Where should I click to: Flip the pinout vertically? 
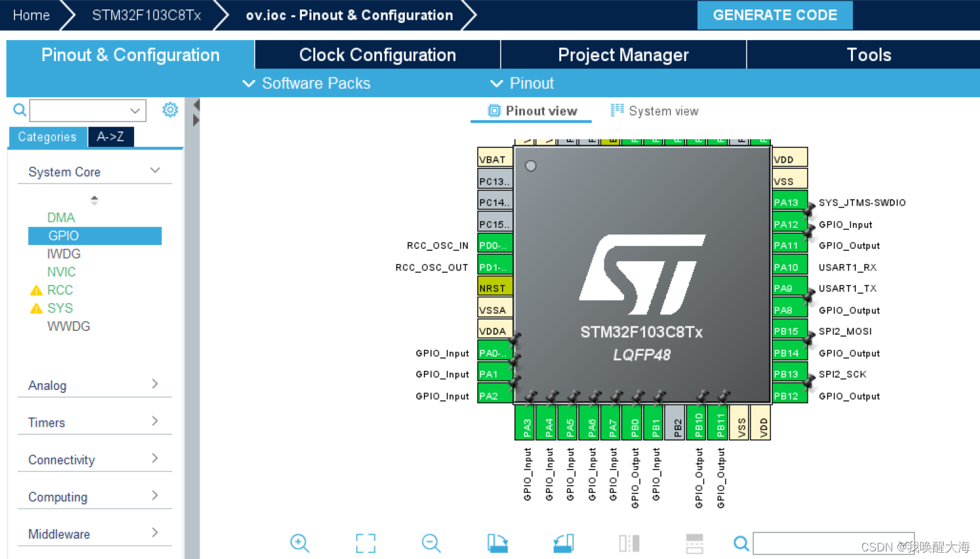[x=694, y=543]
